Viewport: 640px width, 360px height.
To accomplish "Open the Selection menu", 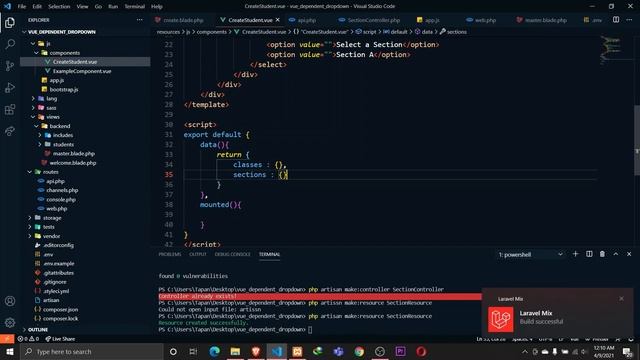I will [59, 7].
